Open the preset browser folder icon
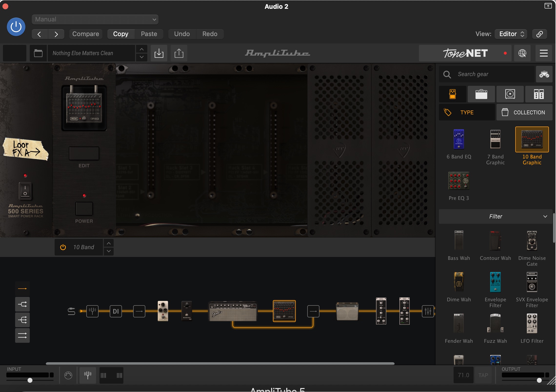This screenshot has width=556, height=392. click(38, 53)
